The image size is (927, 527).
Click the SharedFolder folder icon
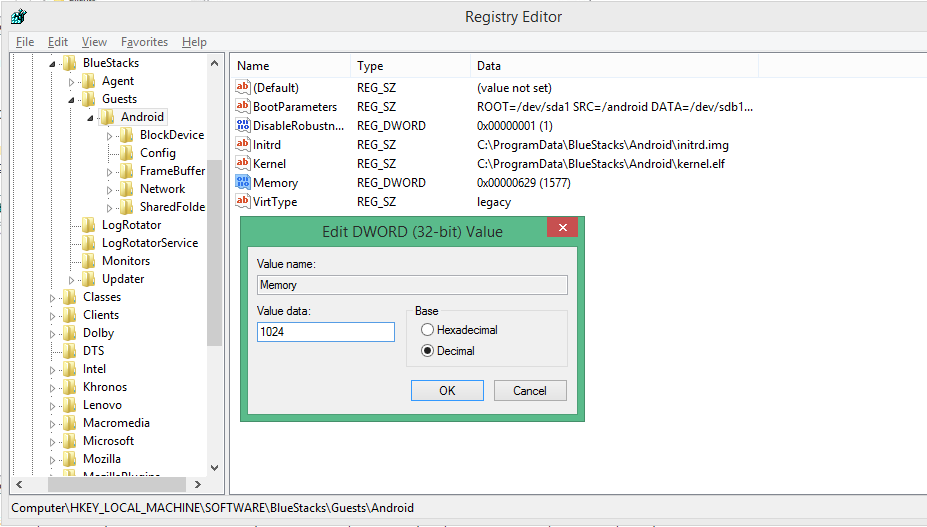tap(127, 207)
